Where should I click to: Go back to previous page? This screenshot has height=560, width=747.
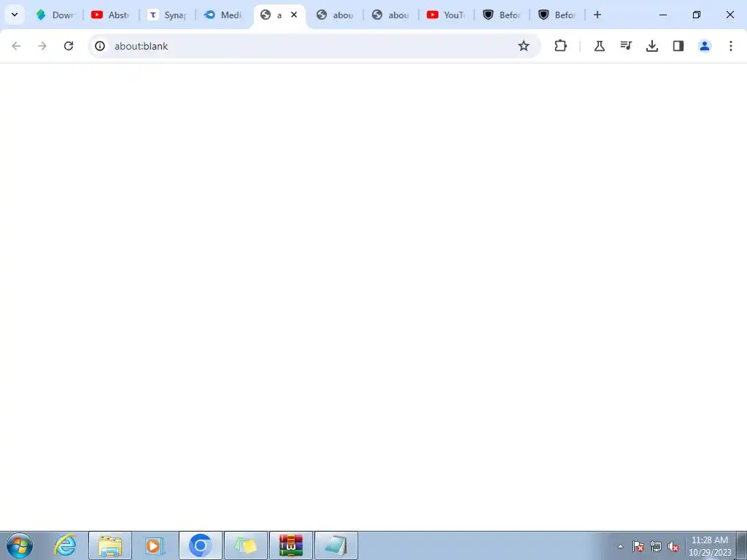(x=16, y=46)
